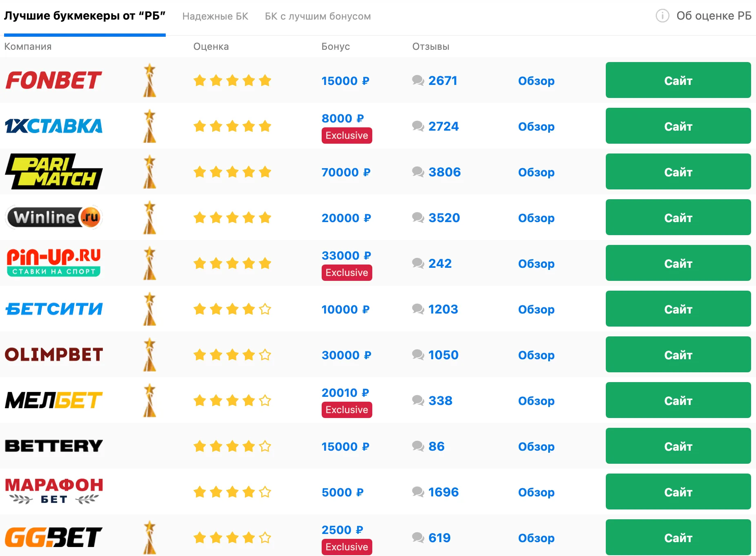Image resolution: width=756 pixels, height=556 pixels.
Task: Click the Parimatch award statuette icon
Action: [150, 171]
